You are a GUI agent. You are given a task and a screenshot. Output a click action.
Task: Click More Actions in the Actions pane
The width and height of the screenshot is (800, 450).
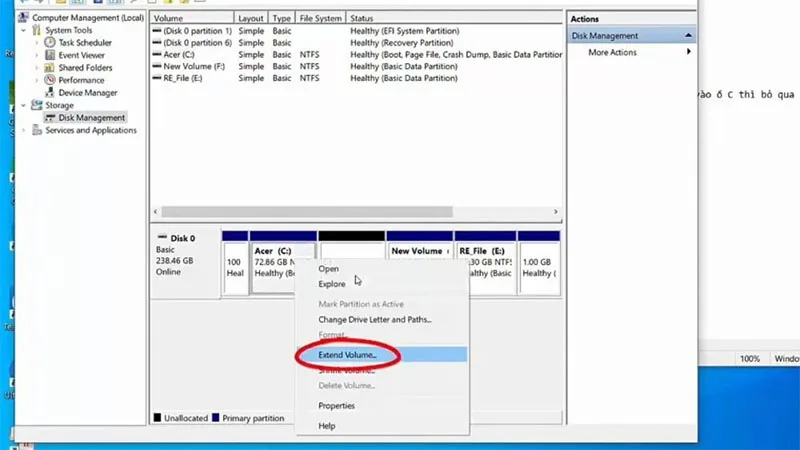612,52
